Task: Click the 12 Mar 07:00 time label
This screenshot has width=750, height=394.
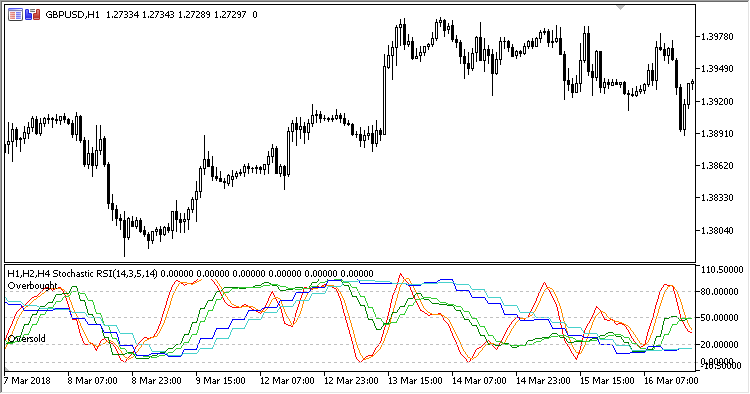Action: pyautogui.click(x=287, y=381)
